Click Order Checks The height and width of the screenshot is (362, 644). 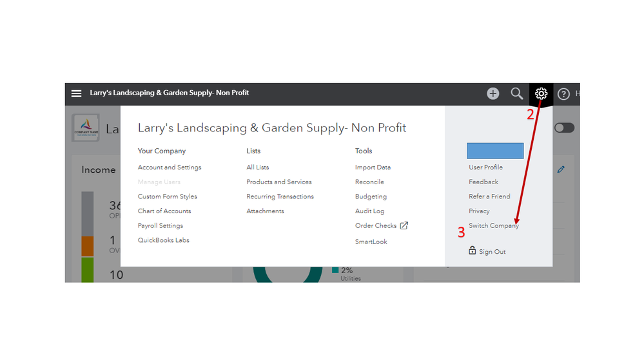coord(376,225)
